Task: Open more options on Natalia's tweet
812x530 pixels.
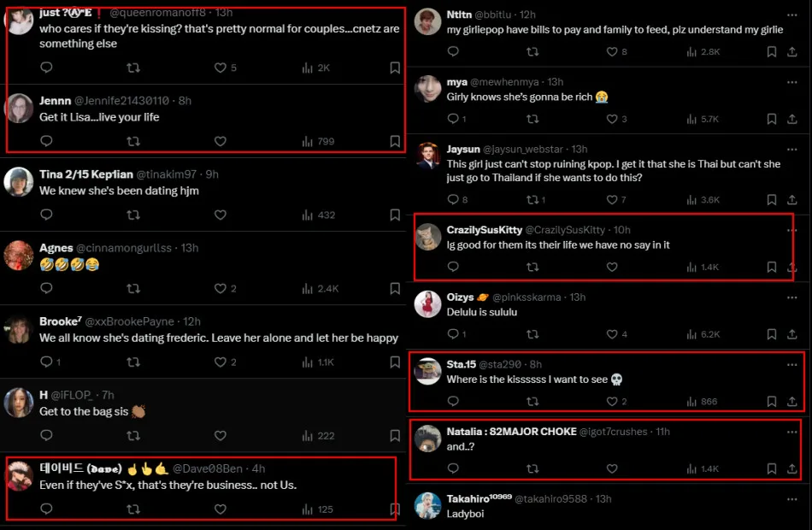Action: (x=791, y=432)
